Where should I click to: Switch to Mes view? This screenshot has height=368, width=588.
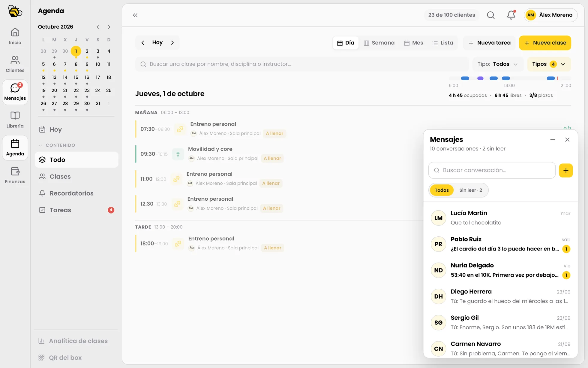tap(414, 43)
